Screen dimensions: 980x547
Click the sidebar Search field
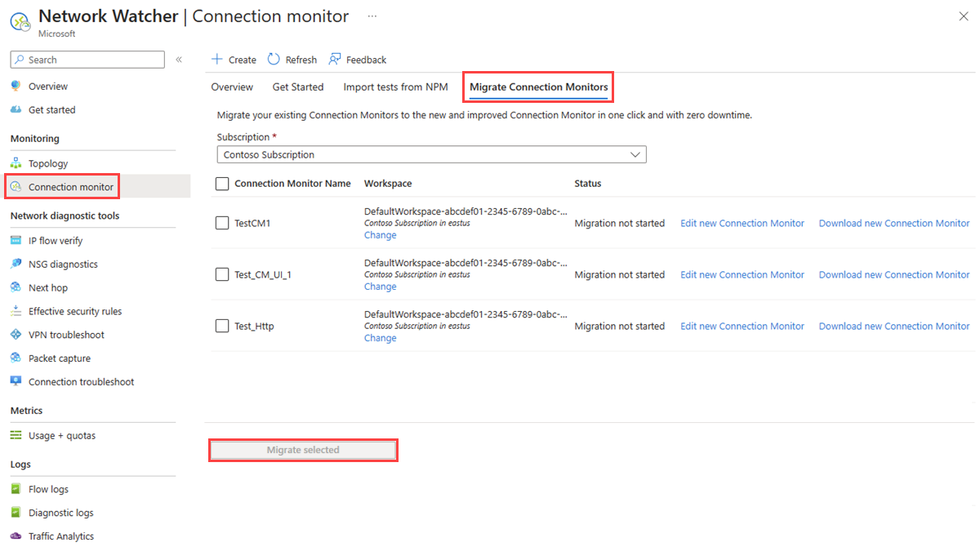click(87, 60)
